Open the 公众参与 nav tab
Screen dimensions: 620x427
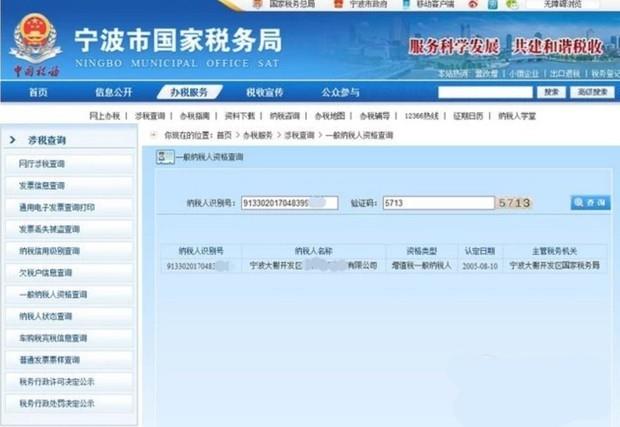pos(340,93)
